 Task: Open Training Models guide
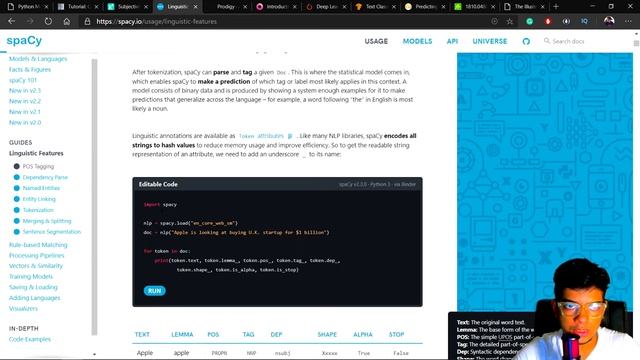pos(31,277)
